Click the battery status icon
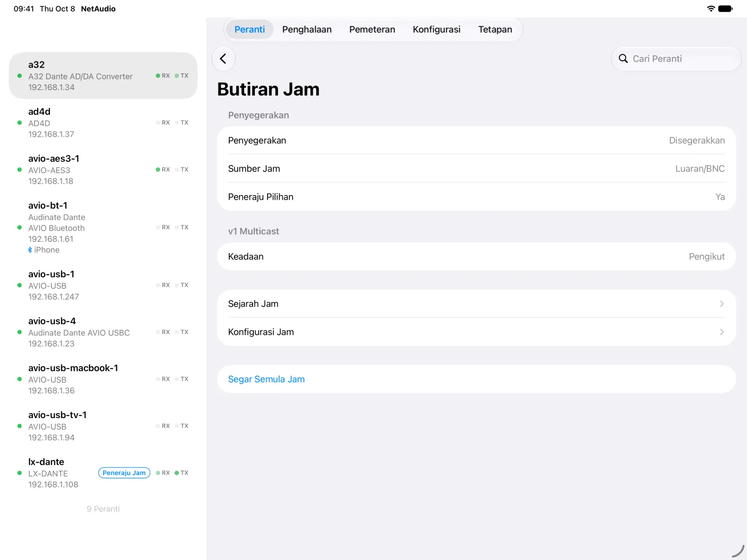 (x=726, y=8)
